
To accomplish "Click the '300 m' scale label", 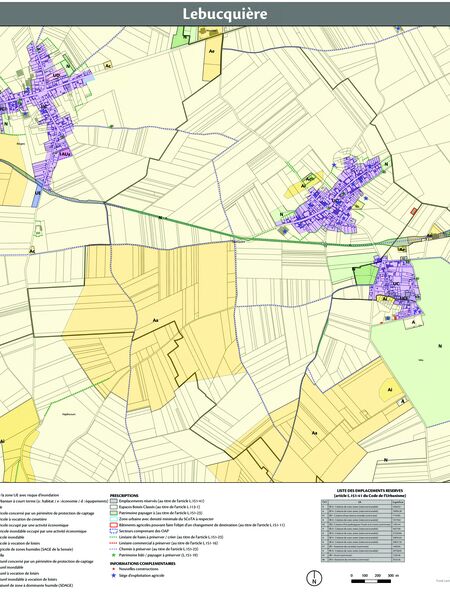I will point(393,575).
